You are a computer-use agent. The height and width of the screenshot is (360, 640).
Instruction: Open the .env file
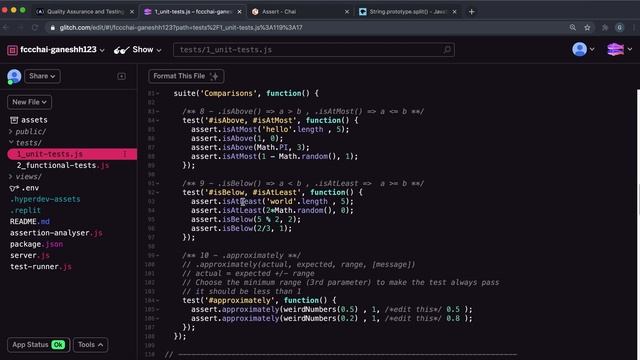tap(24, 188)
